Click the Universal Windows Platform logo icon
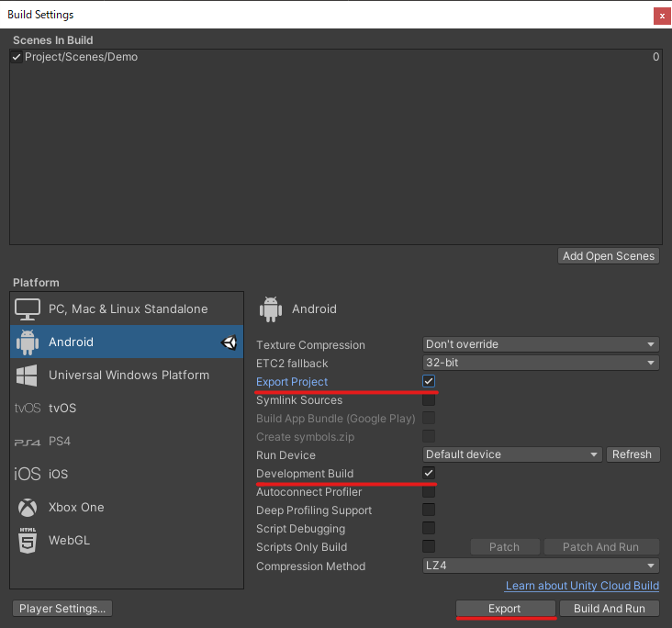 pos(27,376)
